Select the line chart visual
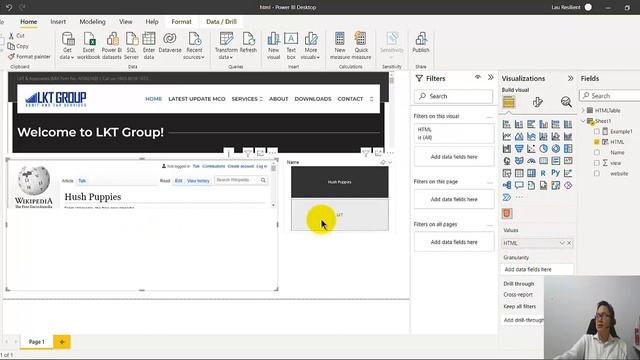640x360 pixels. click(507, 136)
